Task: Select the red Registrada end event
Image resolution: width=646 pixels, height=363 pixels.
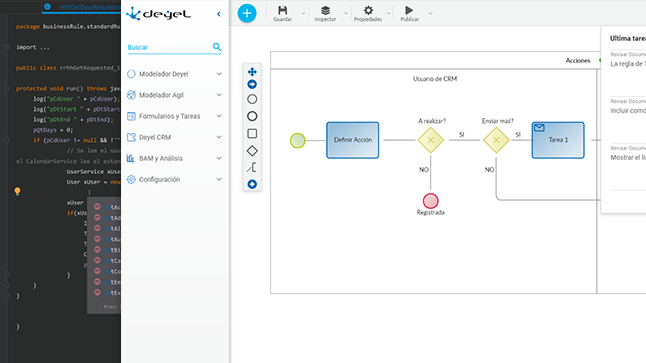Action: click(x=431, y=201)
